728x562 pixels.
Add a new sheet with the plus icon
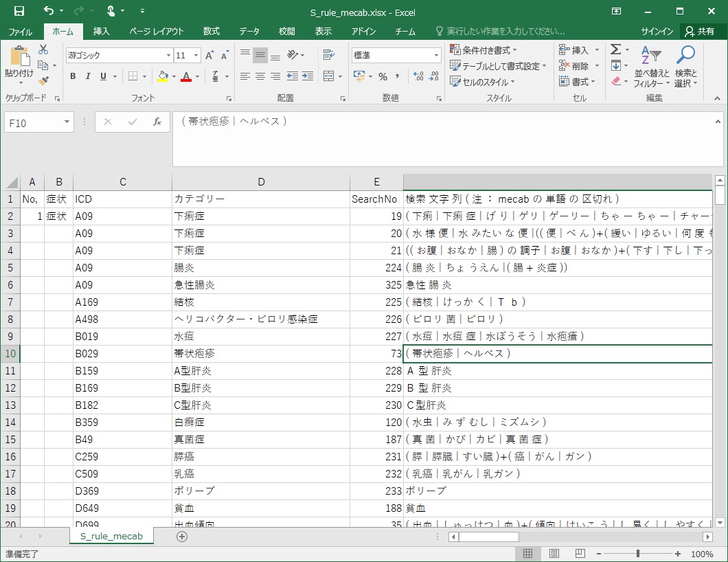182,537
